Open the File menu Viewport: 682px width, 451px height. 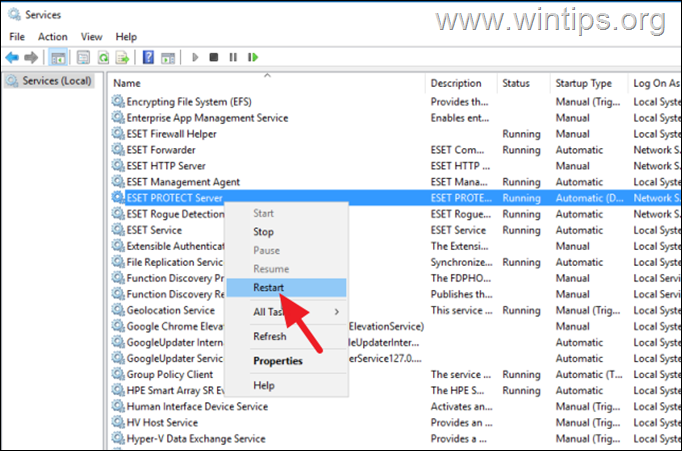(17, 37)
